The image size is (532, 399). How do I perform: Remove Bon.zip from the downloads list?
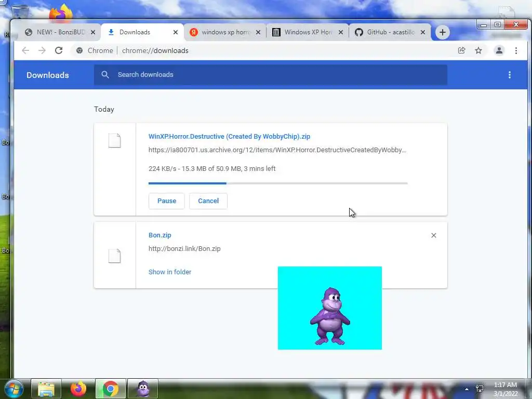(x=434, y=235)
